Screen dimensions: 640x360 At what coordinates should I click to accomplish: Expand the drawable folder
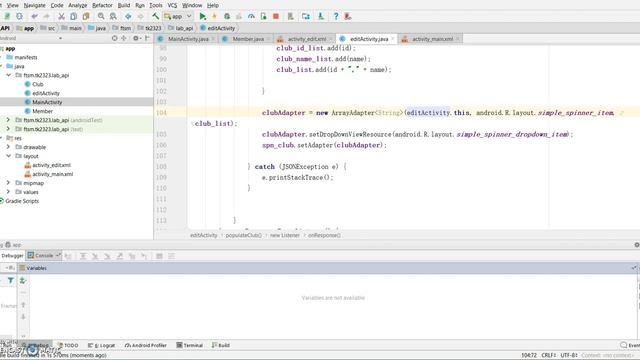coord(9,147)
